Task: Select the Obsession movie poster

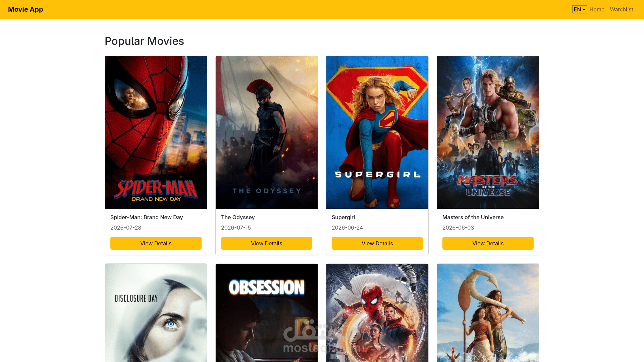Action: 267,313
